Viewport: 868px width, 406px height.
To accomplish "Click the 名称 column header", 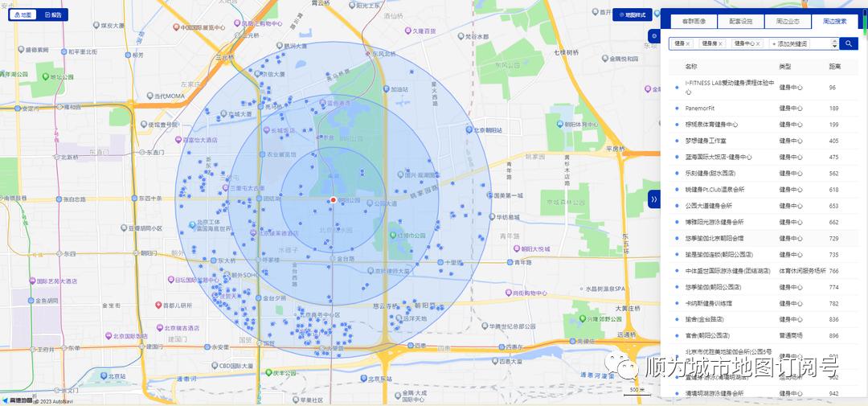I will (691, 67).
